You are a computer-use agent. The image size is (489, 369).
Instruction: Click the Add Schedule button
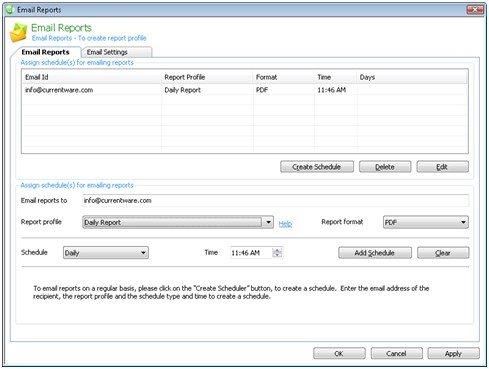375,253
